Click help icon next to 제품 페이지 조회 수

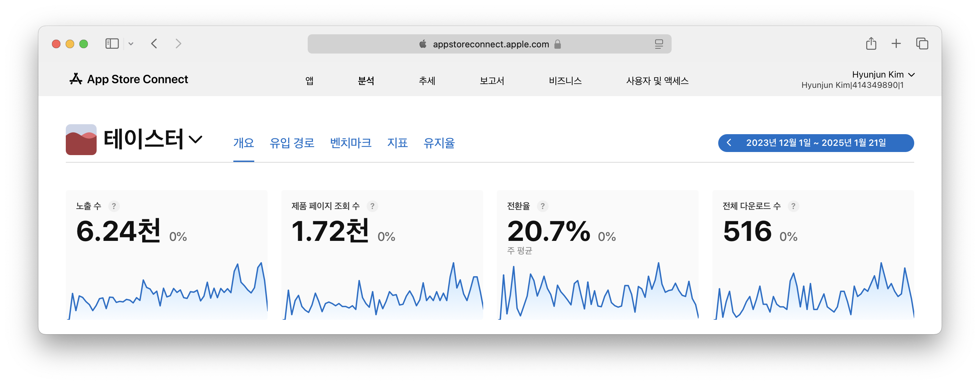(x=372, y=206)
